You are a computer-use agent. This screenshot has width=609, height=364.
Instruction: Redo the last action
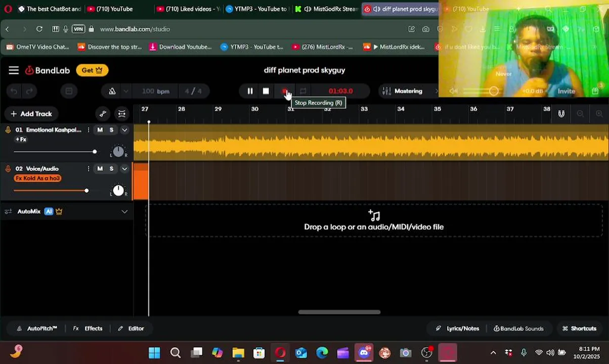point(29,91)
